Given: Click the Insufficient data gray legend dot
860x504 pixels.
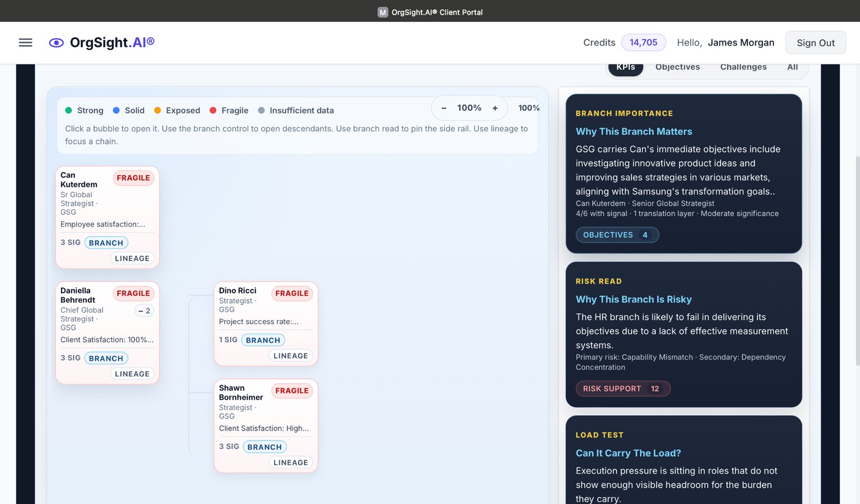Looking at the screenshot, I should 262,111.
